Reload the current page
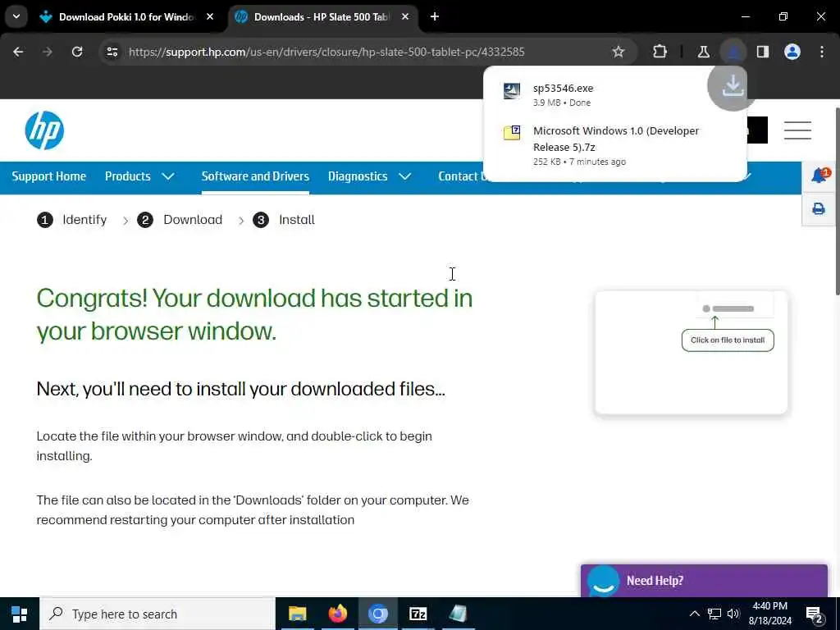 click(x=77, y=52)
